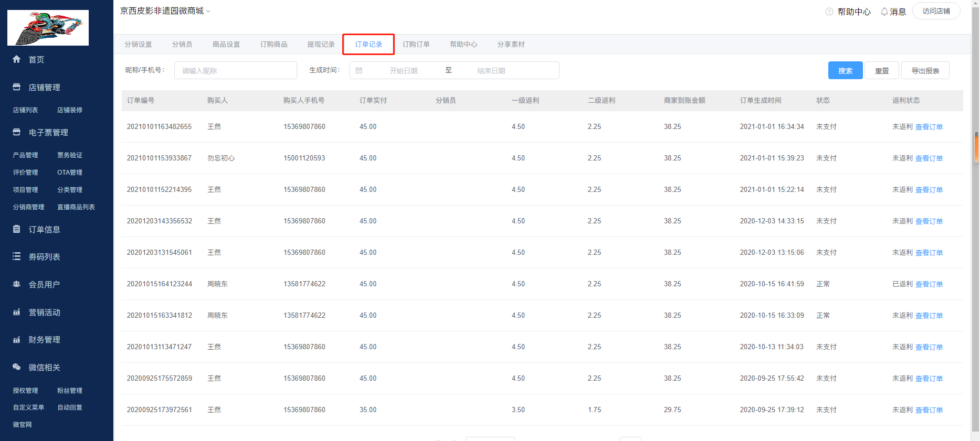Click 查看订单 link for order 20210101163482655

coord(929,127)
